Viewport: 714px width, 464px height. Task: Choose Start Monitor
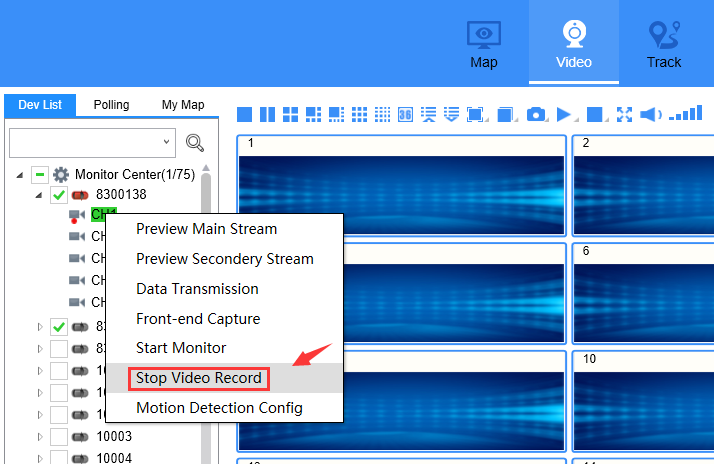(224, 348)
